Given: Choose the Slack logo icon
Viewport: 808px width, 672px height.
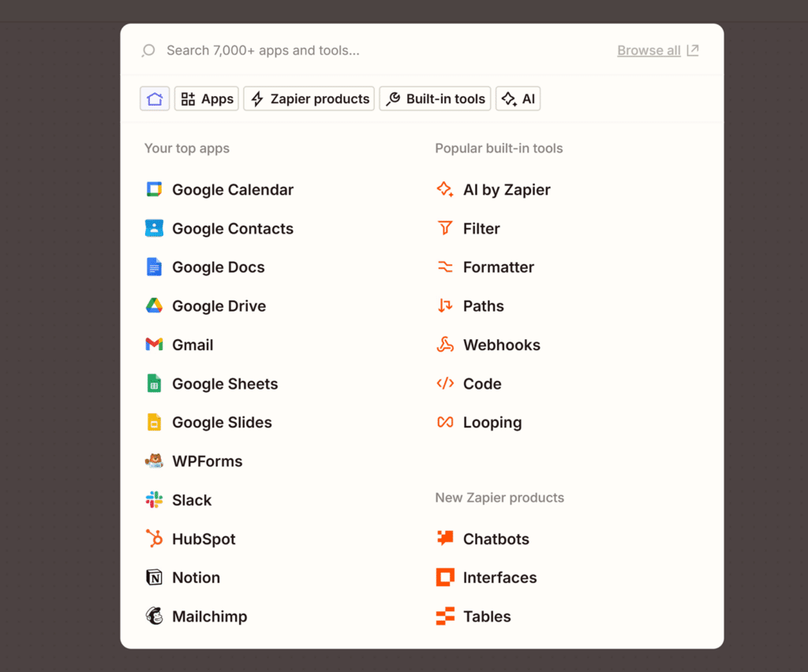Looking at the screenshot, I should (x=154, y=500).
